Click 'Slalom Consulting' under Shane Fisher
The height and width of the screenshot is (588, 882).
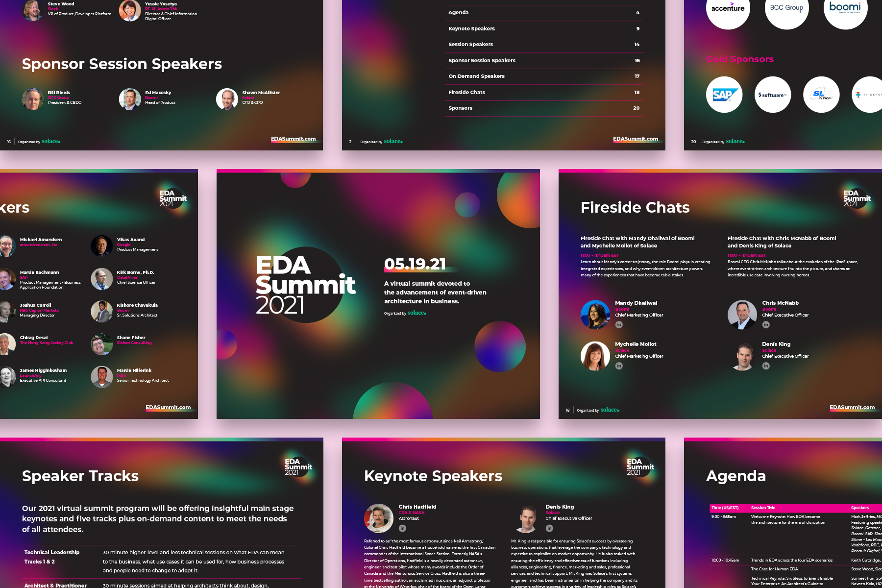(x=134, y=343)
